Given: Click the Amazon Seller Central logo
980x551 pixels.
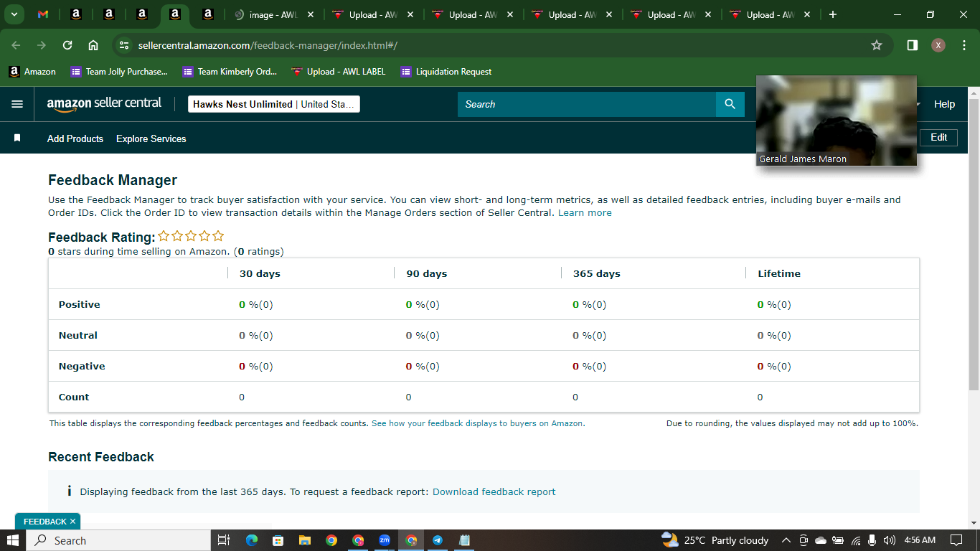Looking at the screenshot, I should click(104, 104).
